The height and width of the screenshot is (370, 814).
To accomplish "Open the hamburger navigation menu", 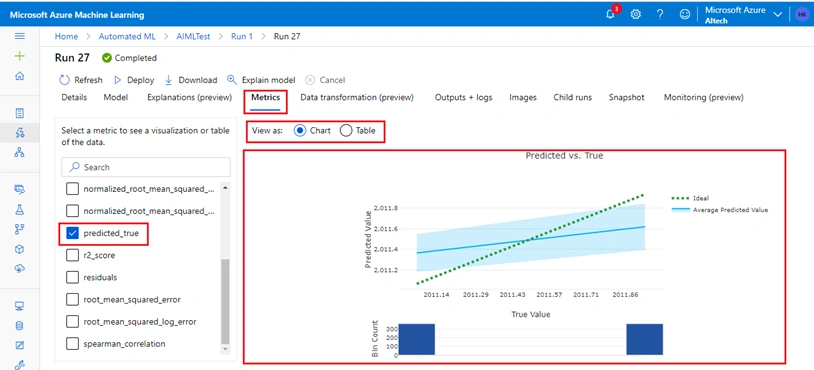I will click(20, 36).
